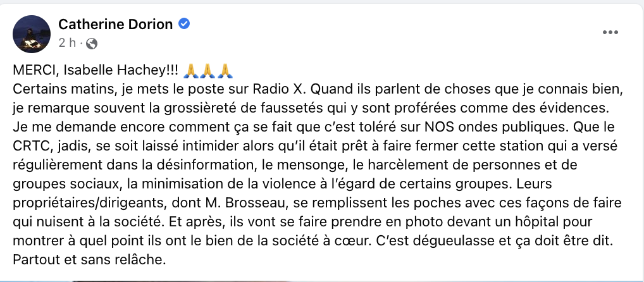Open the post via the "2 h" timestamp

pyautogui.click(x=67, y=43)
